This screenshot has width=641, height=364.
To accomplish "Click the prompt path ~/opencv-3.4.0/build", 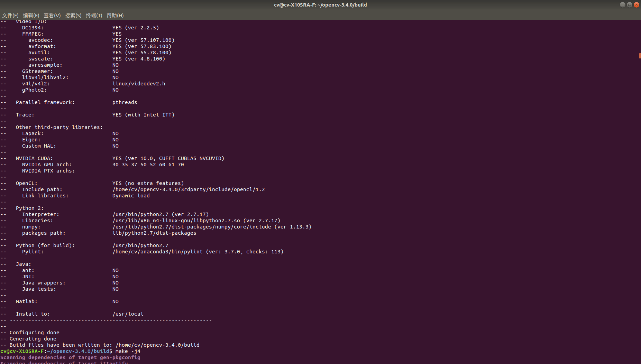I will click(x=78, y=351).
